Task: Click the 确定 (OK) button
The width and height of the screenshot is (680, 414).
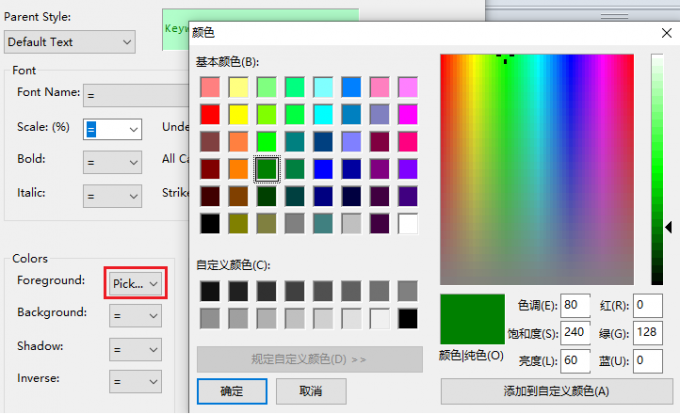Action: (232, 391)
